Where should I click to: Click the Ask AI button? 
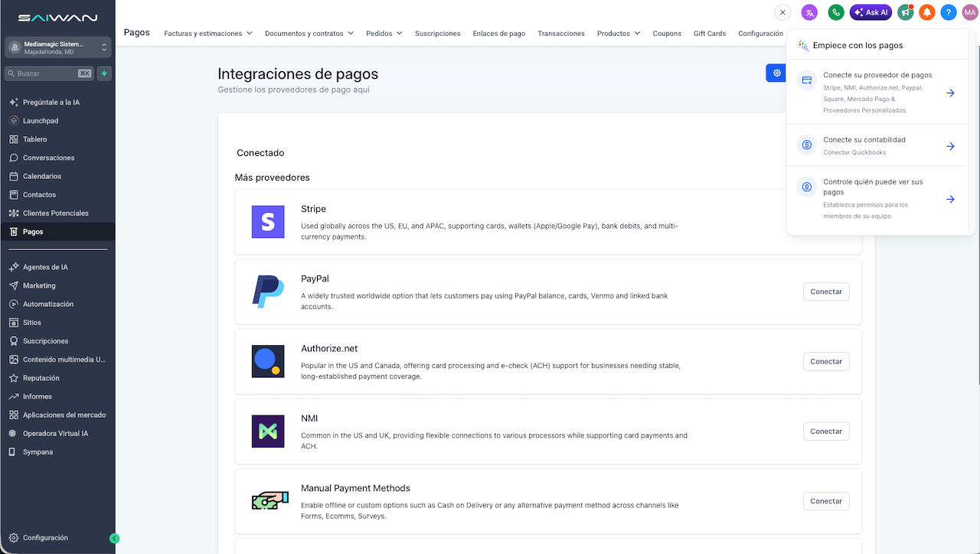click(871, 12)
